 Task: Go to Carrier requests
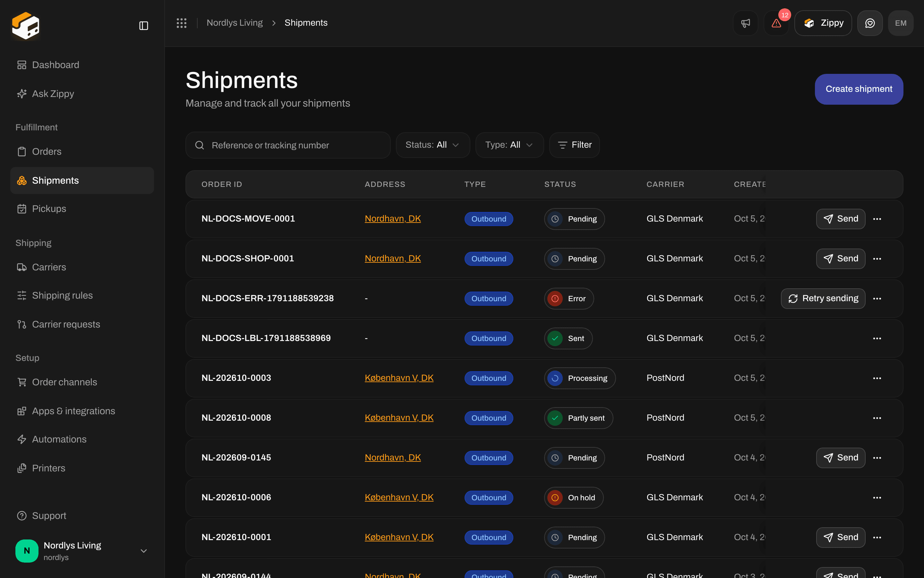(82, 324)
